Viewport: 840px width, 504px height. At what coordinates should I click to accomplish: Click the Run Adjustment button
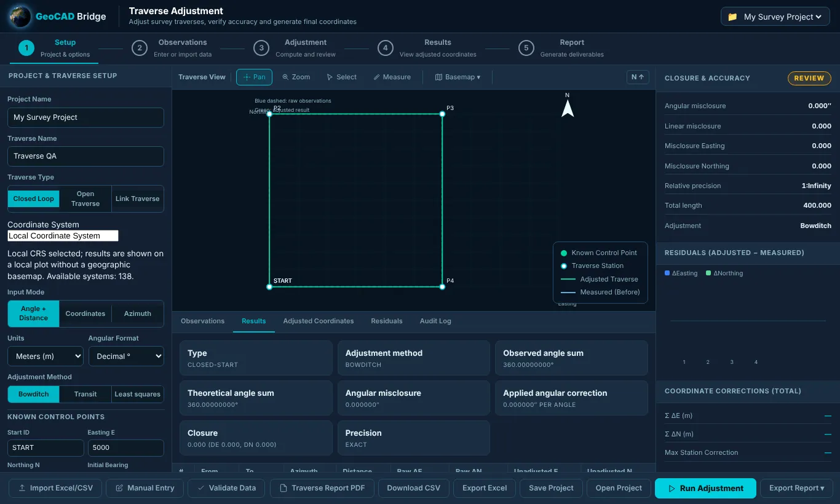[705, 488]
